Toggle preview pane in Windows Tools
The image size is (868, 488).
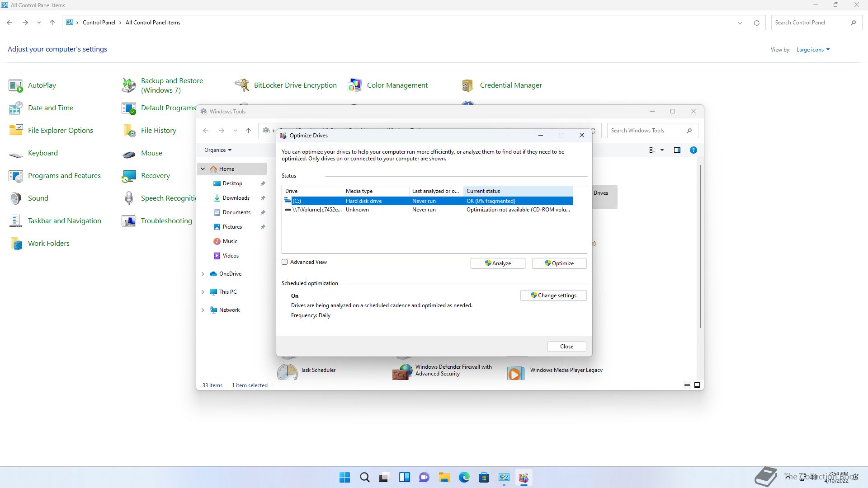pos(677,150)
